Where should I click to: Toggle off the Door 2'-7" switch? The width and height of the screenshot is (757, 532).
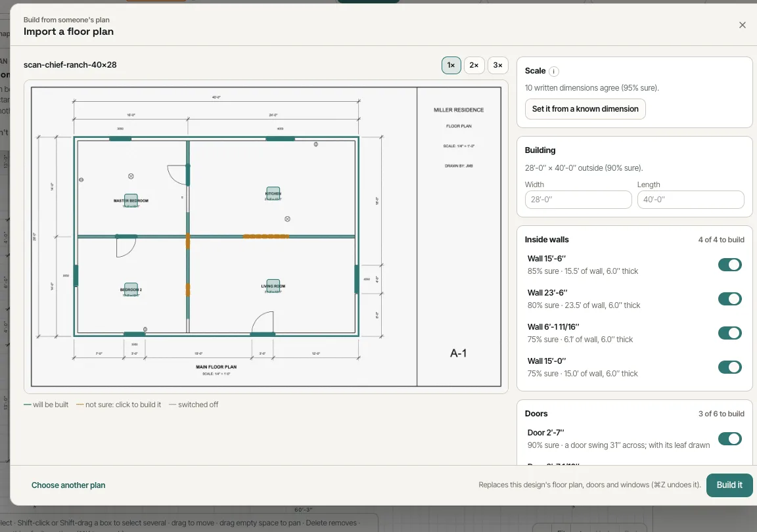(x=729, y=439)
